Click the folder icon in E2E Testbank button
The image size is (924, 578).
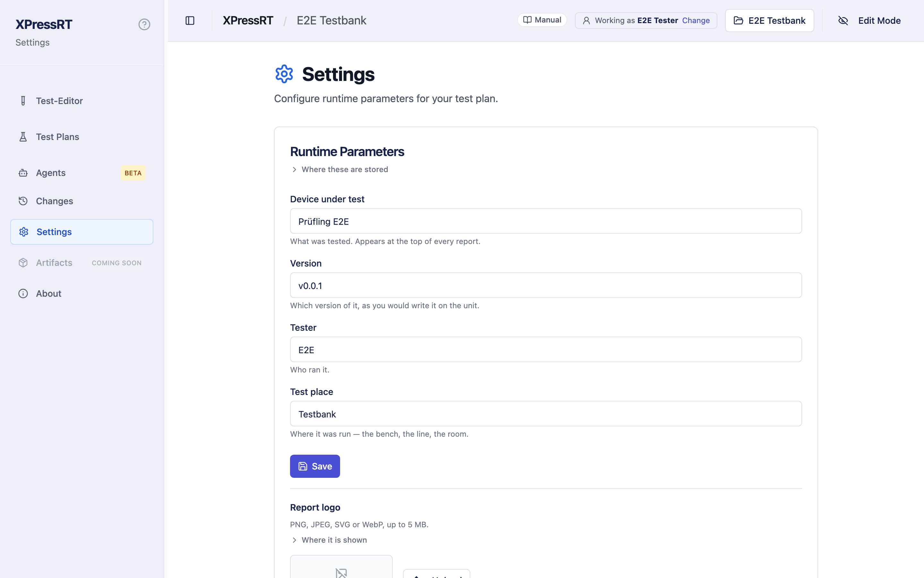tap(739, 21)
